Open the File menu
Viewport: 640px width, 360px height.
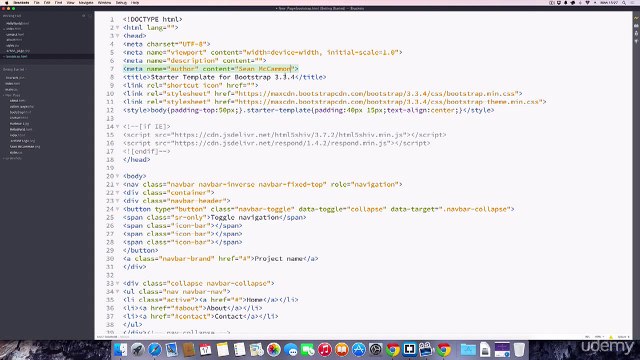[36, 3]
